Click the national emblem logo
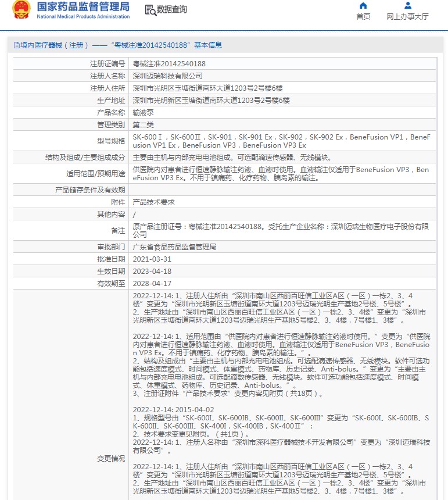Screen dimensions: 448x500 pyautogui.click(x=21, y=9)
